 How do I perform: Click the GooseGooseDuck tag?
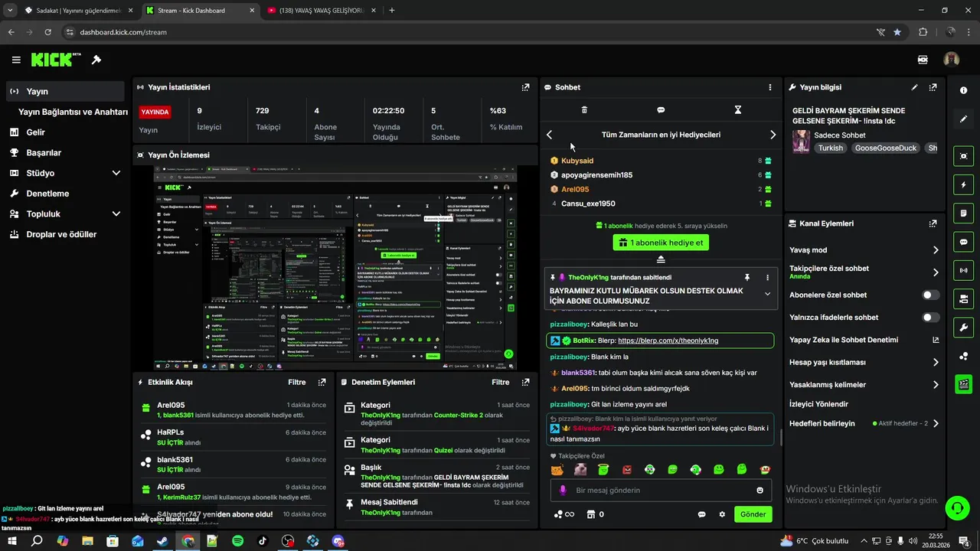(885, 148)
